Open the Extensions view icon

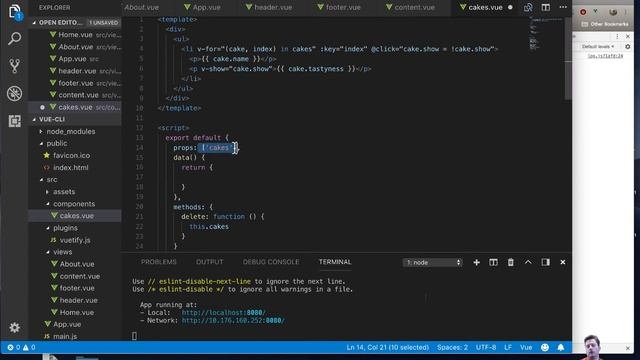click(x=14, y=121)
